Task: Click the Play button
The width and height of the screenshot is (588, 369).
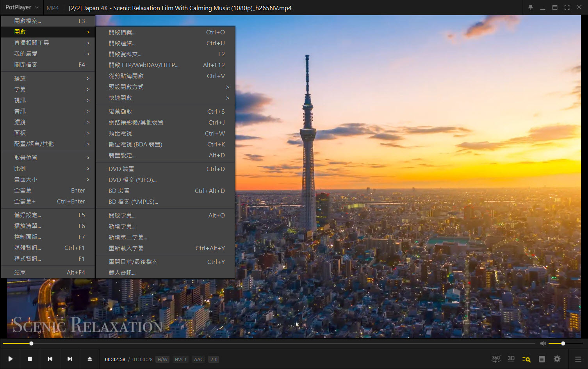Action: pyautogui.click(x=11, y=359)
